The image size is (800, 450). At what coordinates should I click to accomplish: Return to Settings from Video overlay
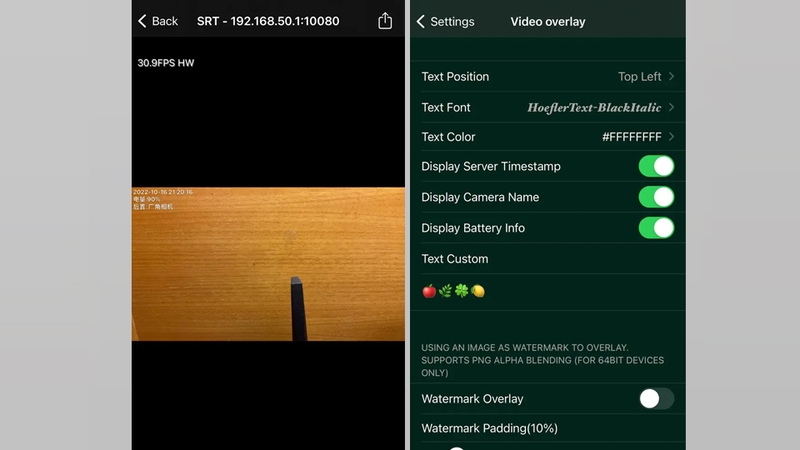[x=445, y=21]
